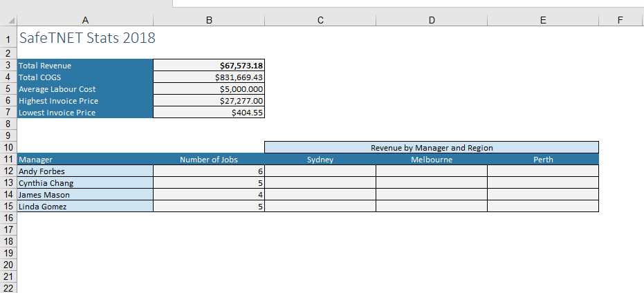The width and height of the screenshot is (644, 293).
Task: Select Linda Gomez's number of jobs cell
Action: (209, 207)
